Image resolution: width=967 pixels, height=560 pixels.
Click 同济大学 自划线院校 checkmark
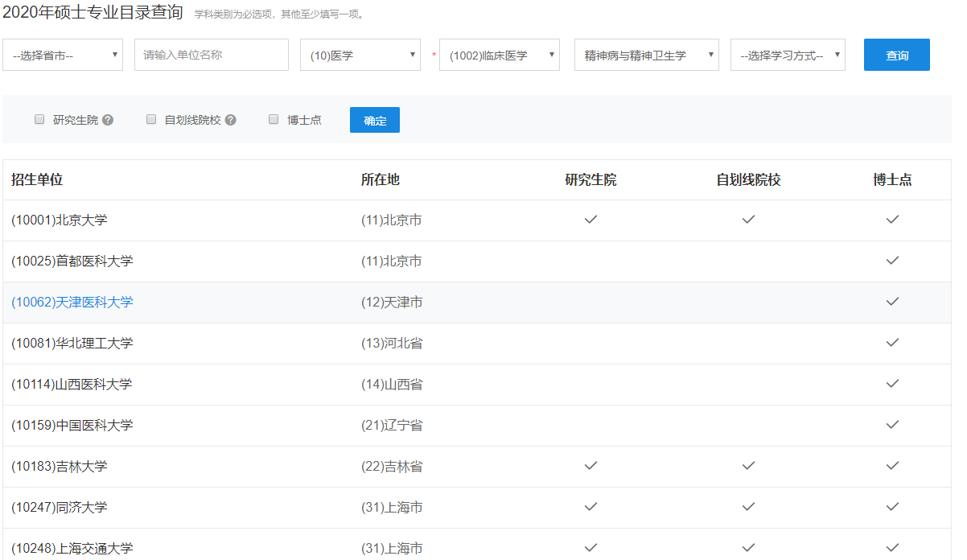click(x=748, y=506)
